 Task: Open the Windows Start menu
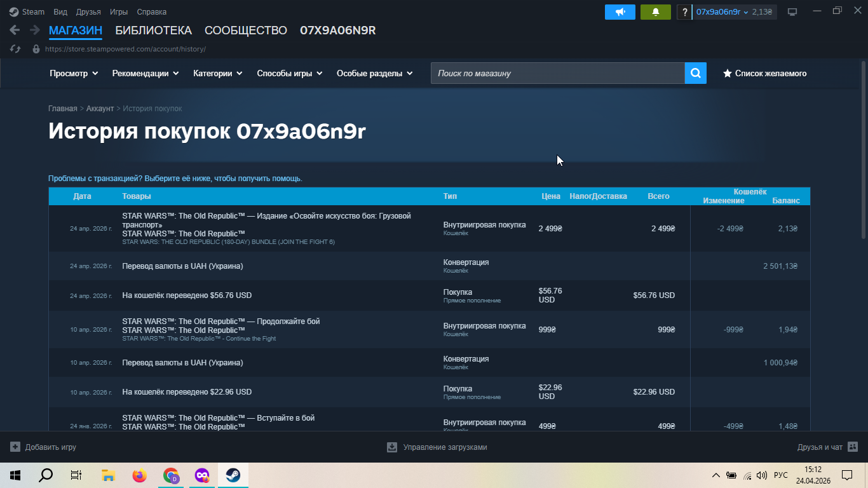pos(15,475)
